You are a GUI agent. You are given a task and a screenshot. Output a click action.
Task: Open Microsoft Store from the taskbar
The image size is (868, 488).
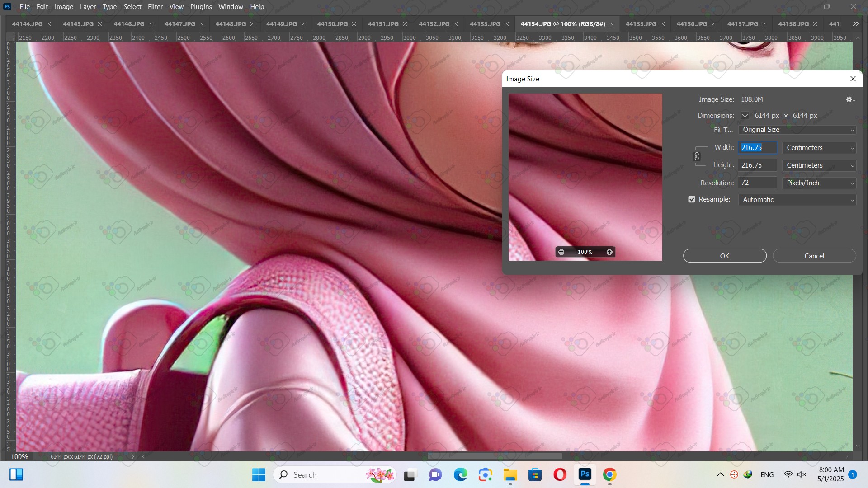(535, 474)
